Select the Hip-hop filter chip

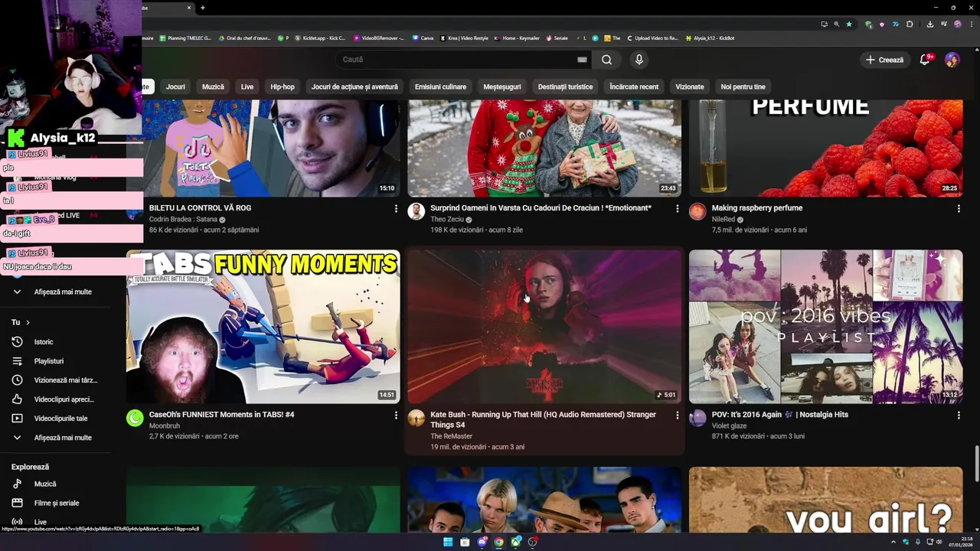[283, 86]
